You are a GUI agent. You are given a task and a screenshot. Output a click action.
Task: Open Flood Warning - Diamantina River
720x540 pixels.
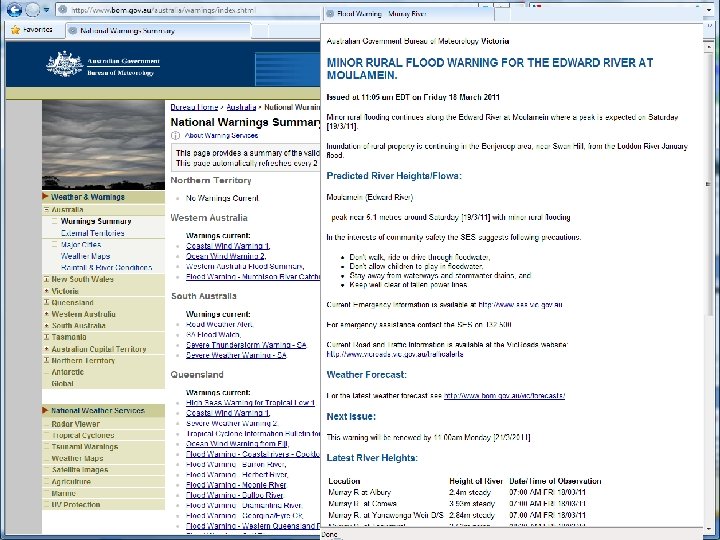click(244, 506)
